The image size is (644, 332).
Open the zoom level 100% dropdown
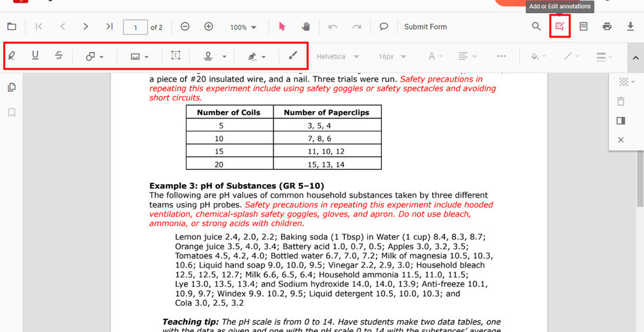click(x=243, y=27)
